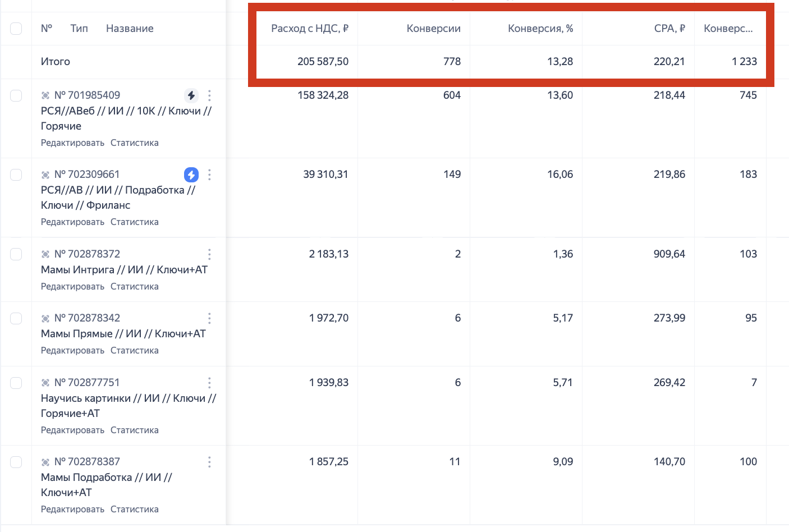Click campaign type icon beside № 702878387
789x532 pixels.
tap(45, 462)
